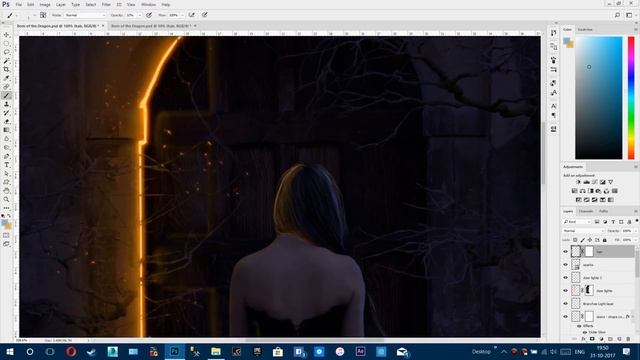Open the Opacity slider dropdown arrow
The width and height of the screenshot is (640, 360).
(x=140, y=15)
